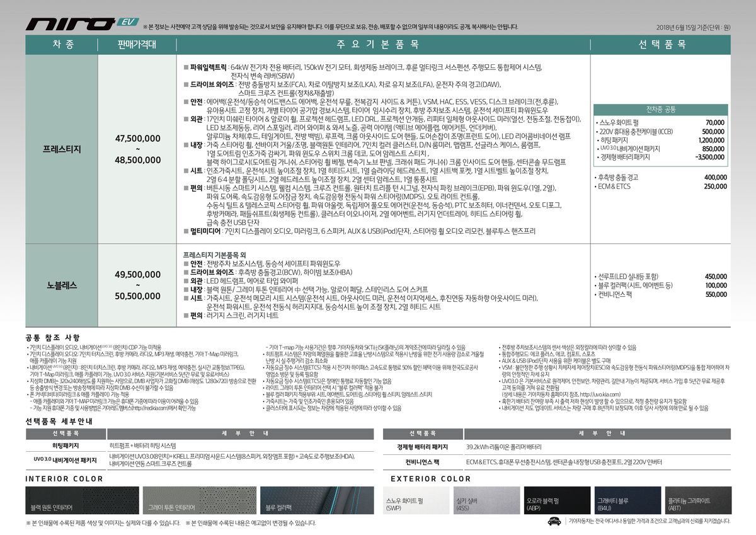Click the small car icon beside the footer slogan
The height and width of the screenshot is (535, 756).
click(556, 522)
